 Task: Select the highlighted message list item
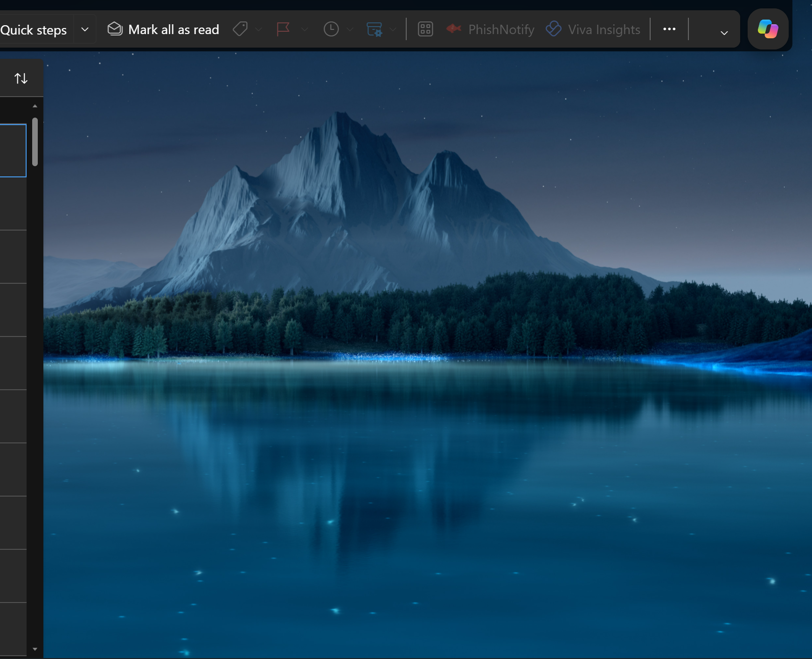pyautogui.click(x=13, y=150)
